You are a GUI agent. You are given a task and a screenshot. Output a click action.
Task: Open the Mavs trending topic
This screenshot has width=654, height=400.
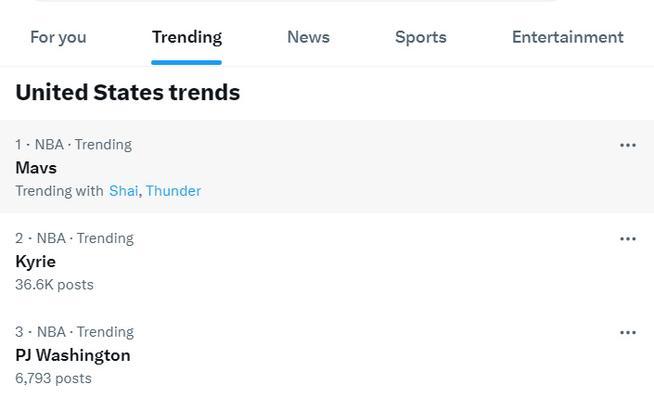36,168
